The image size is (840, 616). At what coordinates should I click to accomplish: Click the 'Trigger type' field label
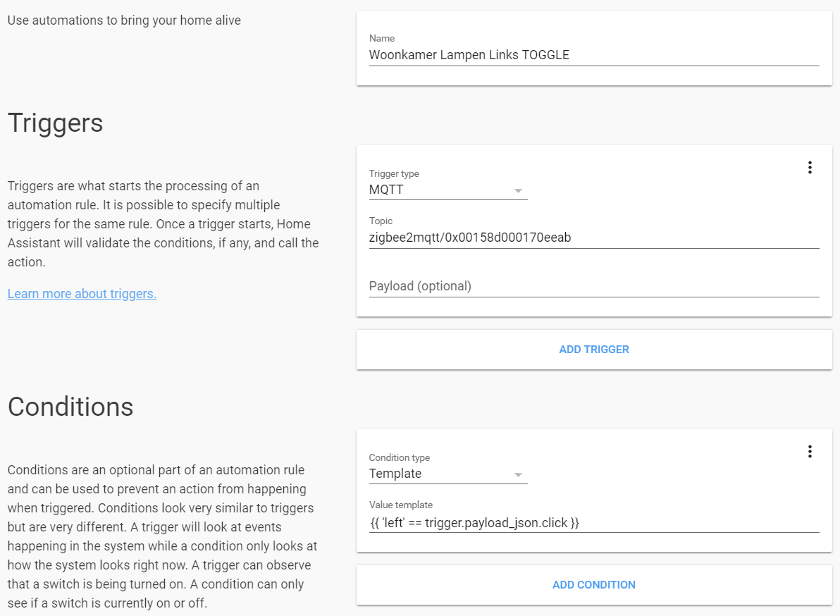(394, 173)
